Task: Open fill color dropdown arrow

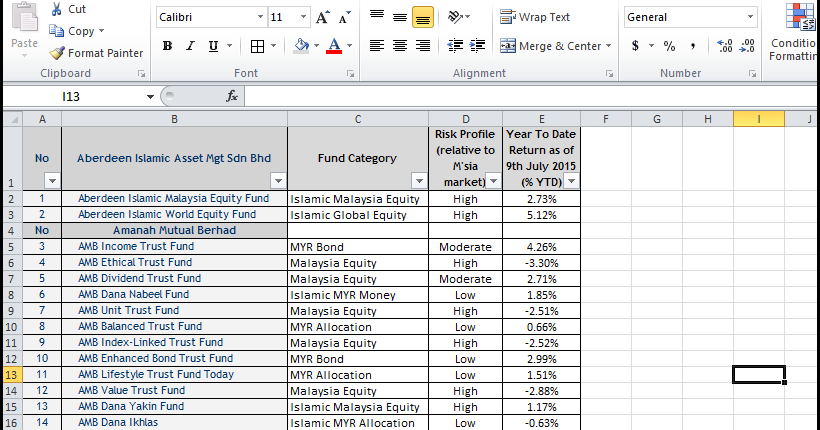Action: pos(316,46)
